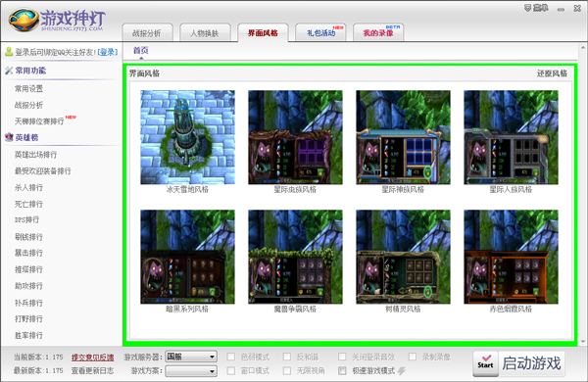Select the 首页 sub-tab
This screenshot has width=588, height=382.
click(141, 50)
